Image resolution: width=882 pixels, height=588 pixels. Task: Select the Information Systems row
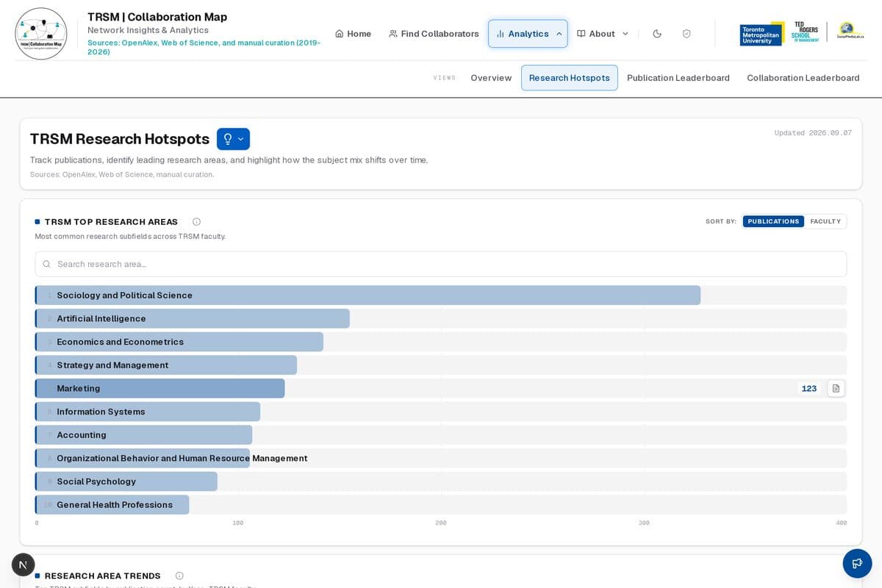(x=441, y=412)
